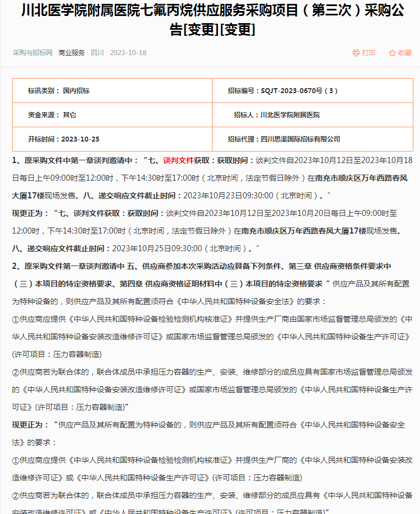The image size is (420, 514).
Task: Click the line 现更正为：“七、谈判文件获取
Action: [204, 213]
